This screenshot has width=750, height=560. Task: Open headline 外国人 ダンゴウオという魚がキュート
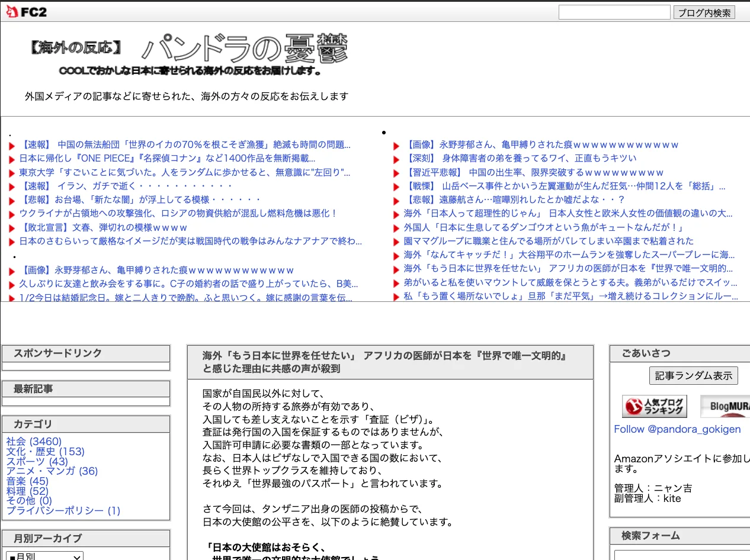544,227
